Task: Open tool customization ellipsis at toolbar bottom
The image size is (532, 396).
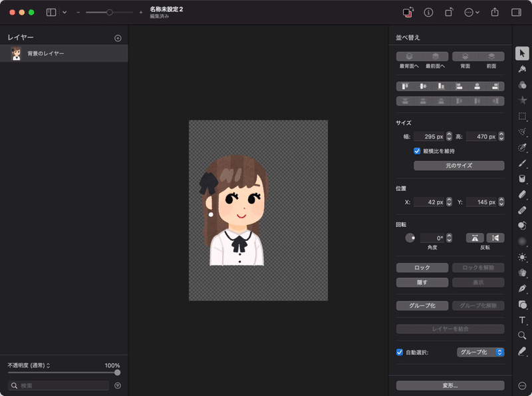Action: point(522,385)
